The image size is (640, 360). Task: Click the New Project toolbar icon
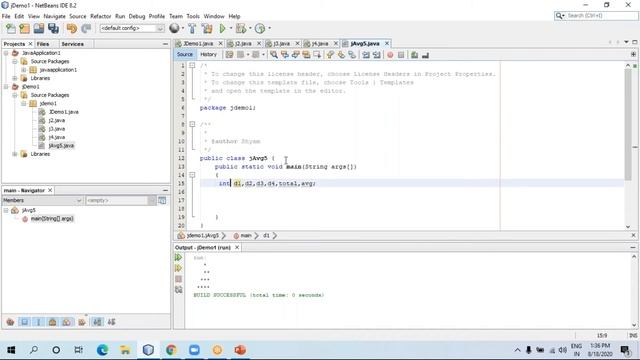coord(24,29)
